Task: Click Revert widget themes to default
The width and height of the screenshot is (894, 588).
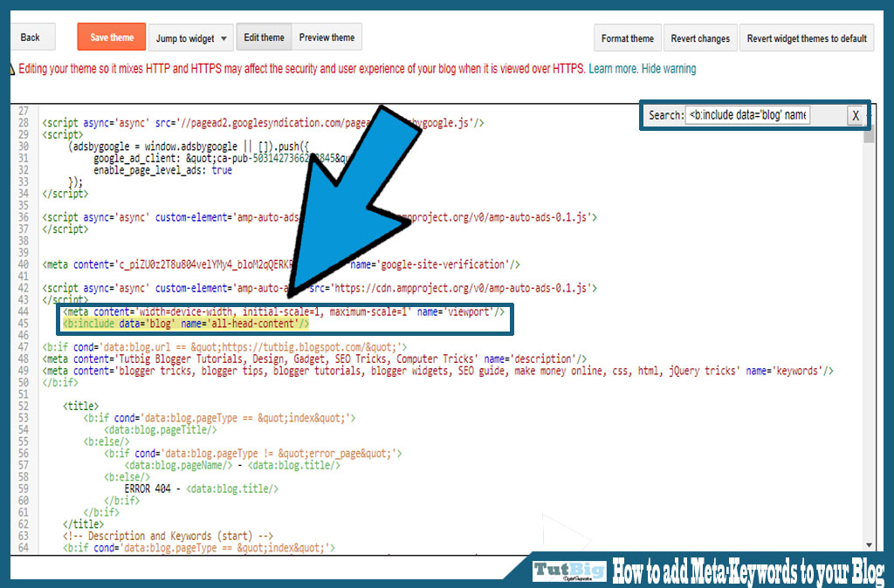Action: pos(807,38)
